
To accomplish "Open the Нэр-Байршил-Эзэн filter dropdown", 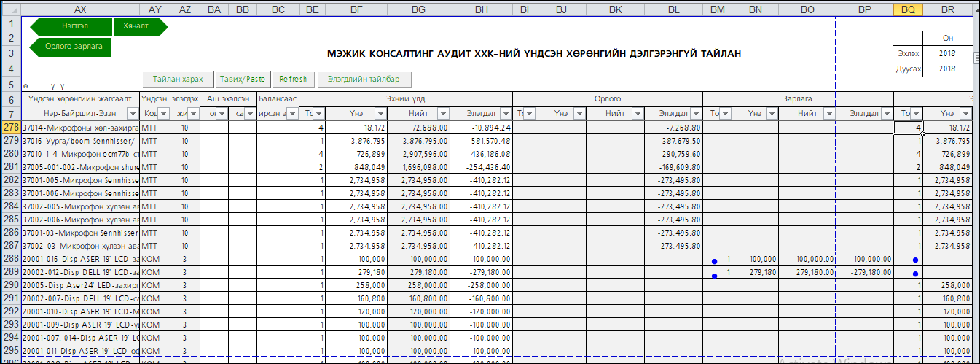I will coord(132,114).
